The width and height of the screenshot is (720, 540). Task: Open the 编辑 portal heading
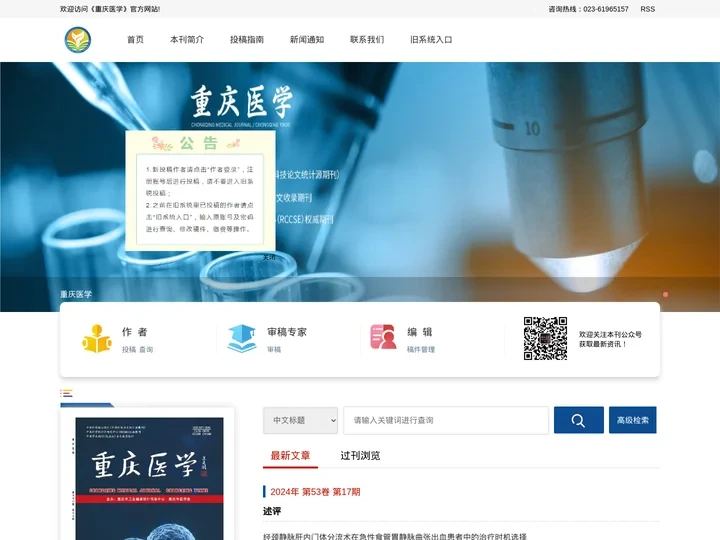[420, 332]
